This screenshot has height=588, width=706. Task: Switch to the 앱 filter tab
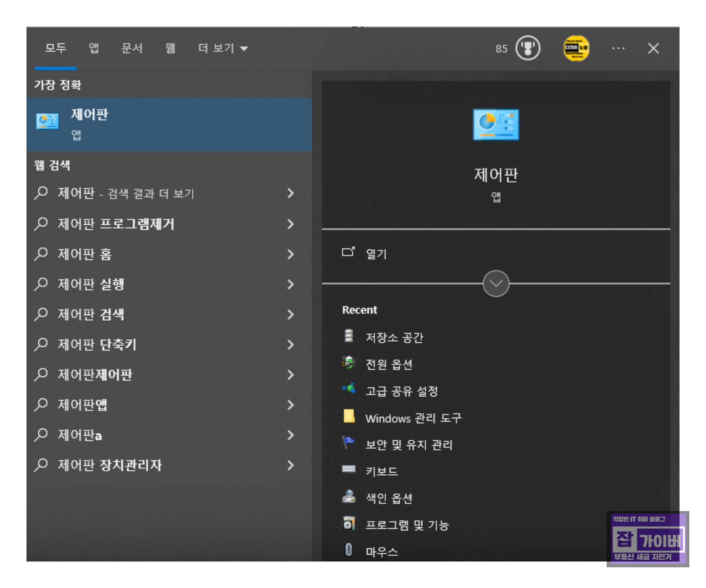94,48
